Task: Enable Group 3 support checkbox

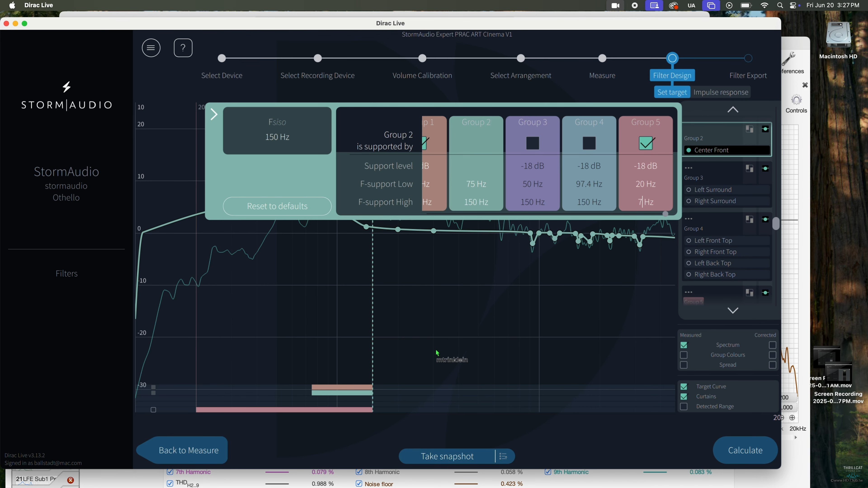Action: [x=532, y=143]
